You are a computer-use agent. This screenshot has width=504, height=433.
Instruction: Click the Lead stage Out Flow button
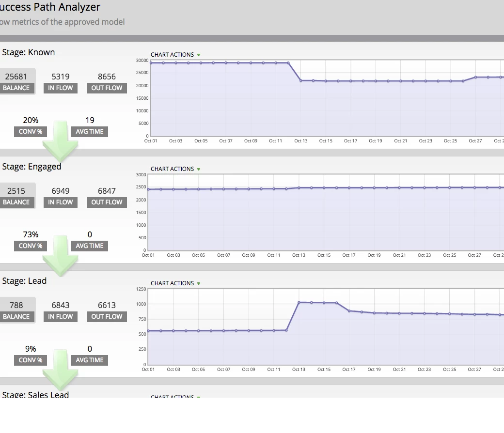[107, 317]
